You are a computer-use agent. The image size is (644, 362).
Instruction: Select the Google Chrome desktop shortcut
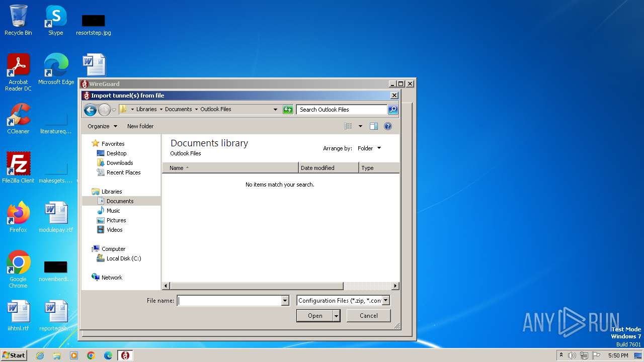tap(18, 269)
